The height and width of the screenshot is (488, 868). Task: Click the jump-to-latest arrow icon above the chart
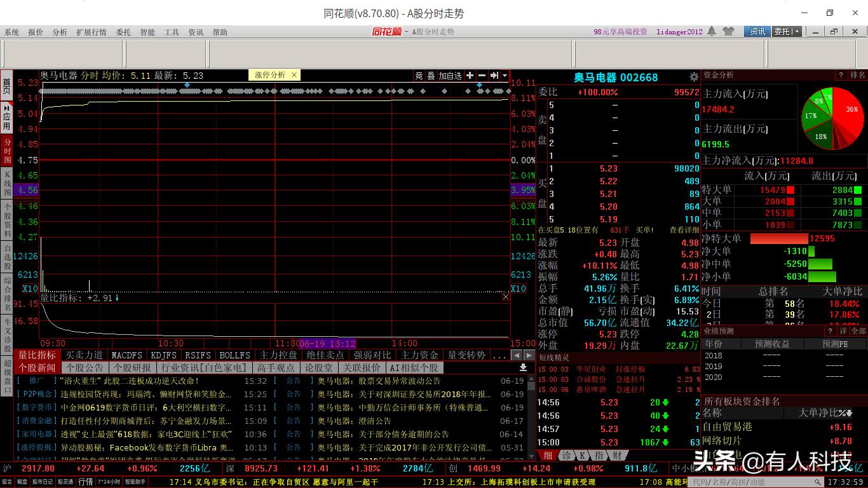[494, 75]
